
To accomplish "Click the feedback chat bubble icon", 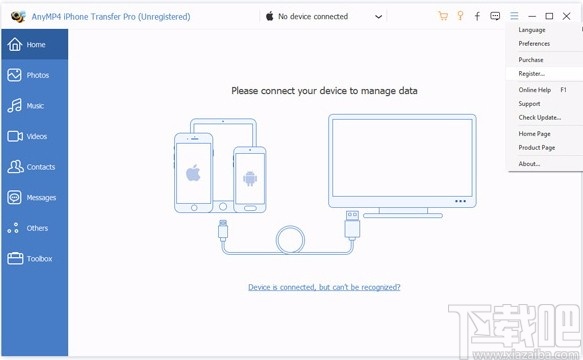I will [x=495, y=16].
